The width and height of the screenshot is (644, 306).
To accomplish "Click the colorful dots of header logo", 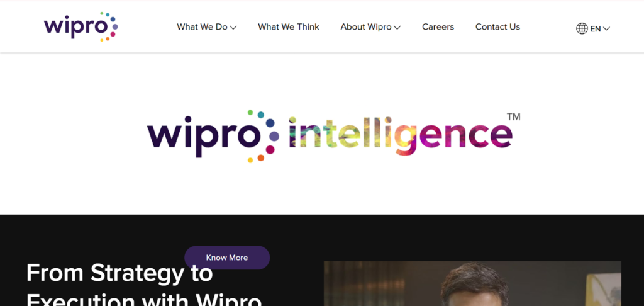I will coord(109,26).
